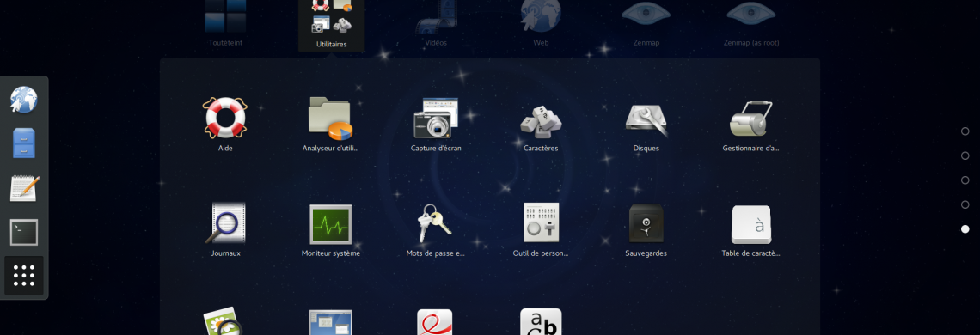
Task: Open the desktop windows screen icon
Action: pyautogui.click(x=331, y=322)
